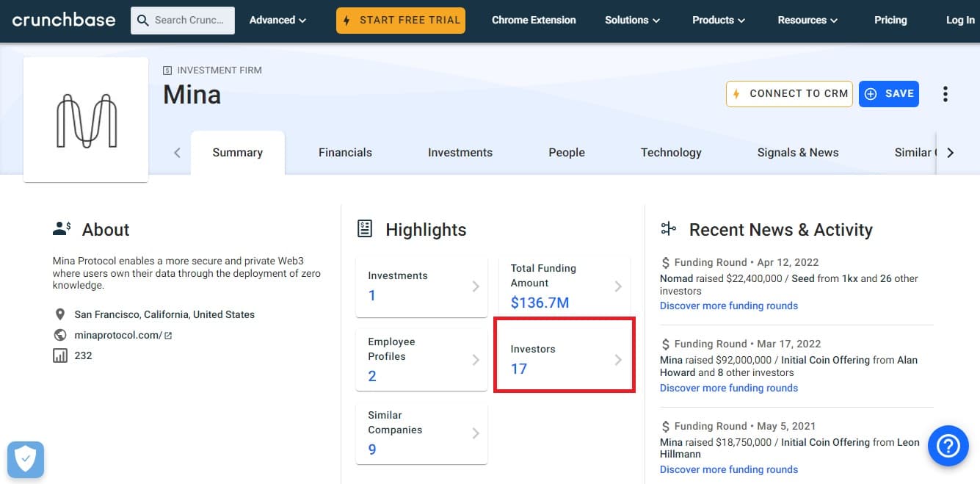The height and width of the screenshot is (484, 980).
Task: Click the Mina page title
Action: [192, 95]
